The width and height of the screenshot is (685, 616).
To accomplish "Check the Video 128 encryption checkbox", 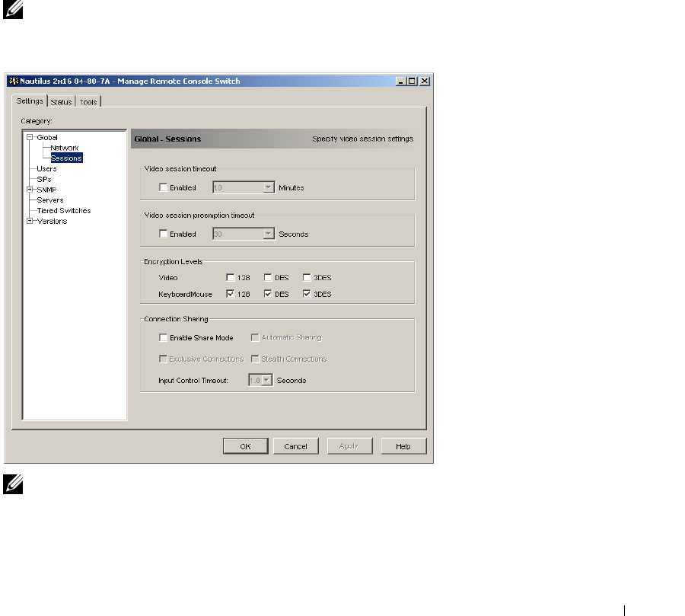I will pyautogui.click(x=230, y=278).
